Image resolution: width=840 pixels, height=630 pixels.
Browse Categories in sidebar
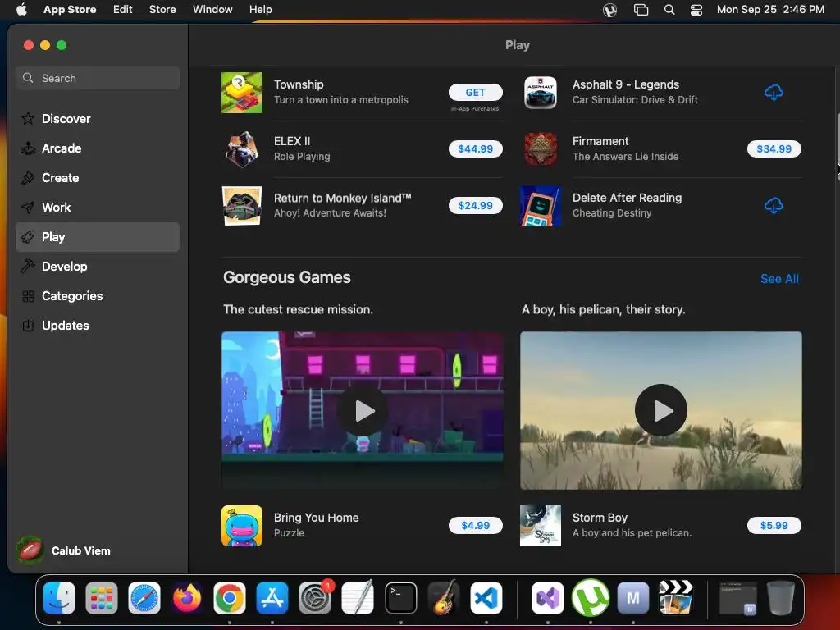pyautogui.click(x=98, y=295)
